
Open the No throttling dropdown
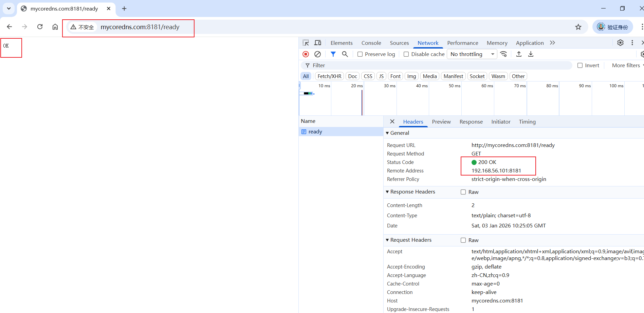coord(472,54)
